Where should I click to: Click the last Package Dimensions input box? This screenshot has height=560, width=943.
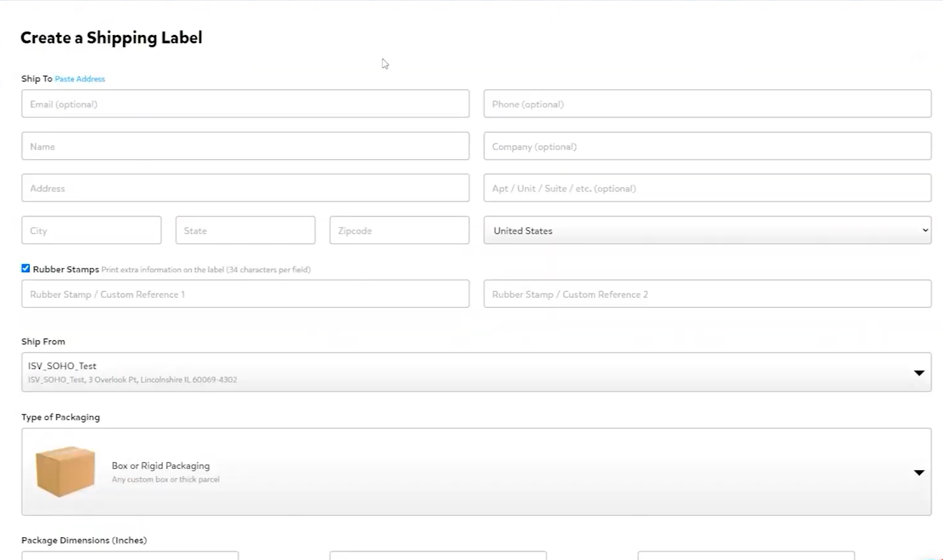pos(746,556)
